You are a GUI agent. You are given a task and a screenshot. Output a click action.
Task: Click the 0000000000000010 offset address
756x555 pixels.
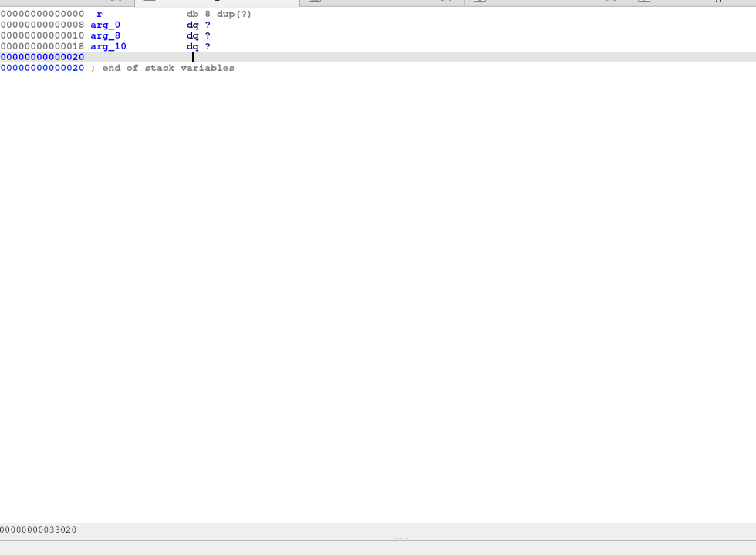(x=42, y=35)
